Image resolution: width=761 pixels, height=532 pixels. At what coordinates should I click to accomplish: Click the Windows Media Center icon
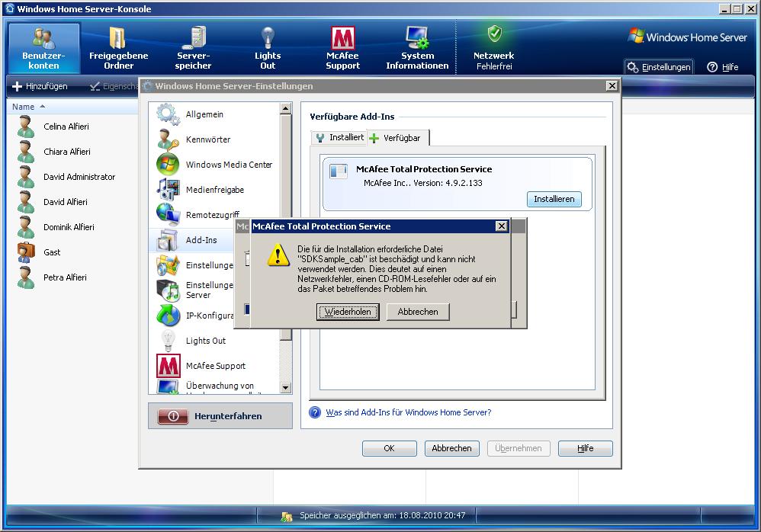pos(168,165)
